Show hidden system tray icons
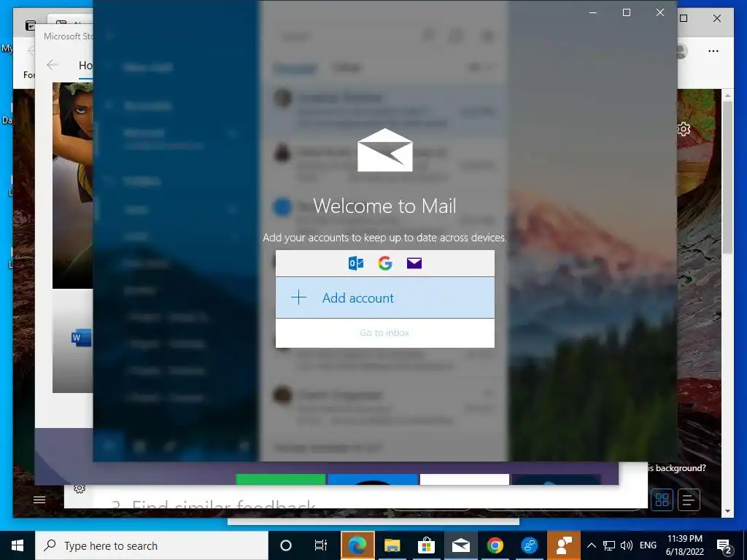The image size is (747, 560). 591,545
